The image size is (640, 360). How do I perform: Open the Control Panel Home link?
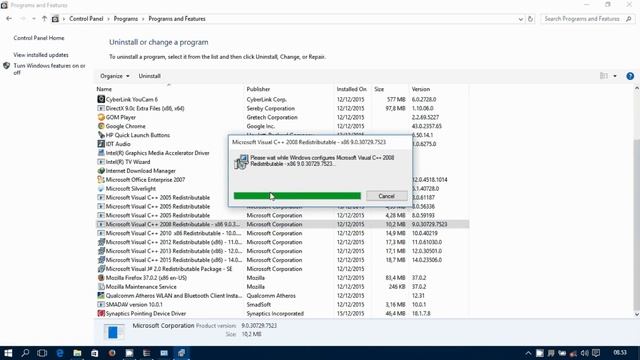click(x=39, y=38)
